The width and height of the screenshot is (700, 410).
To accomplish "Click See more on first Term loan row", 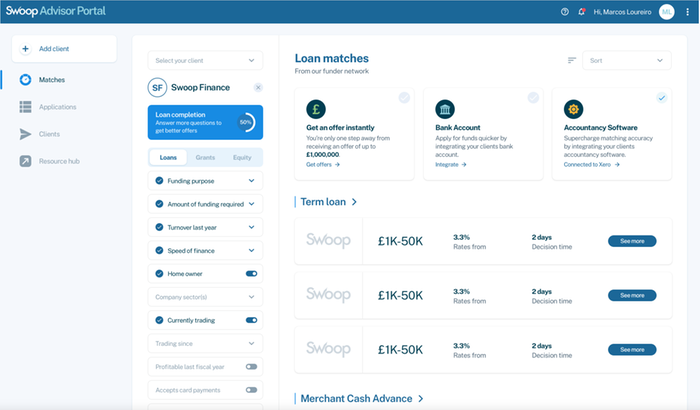I will pyautogui.click(x=632, y=241).
